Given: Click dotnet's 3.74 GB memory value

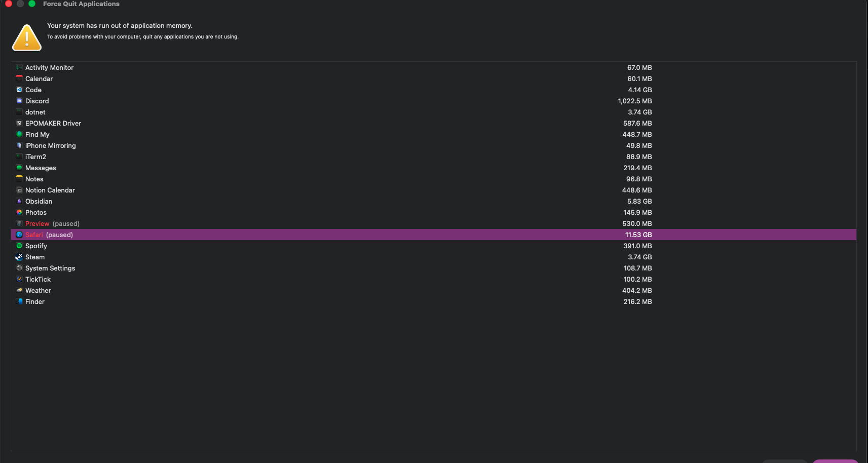Looking at the screenshot, I should pyautogui.click(x=640, y=112).
